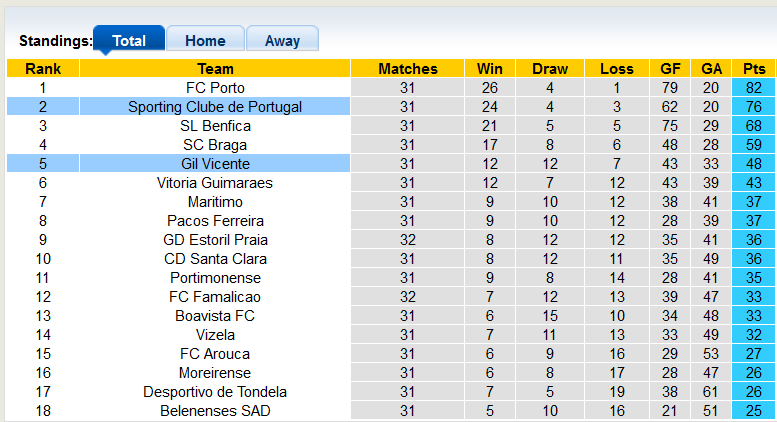The height and width of the screenshot is (422, 777).
Task: Click the Pts column header
Action: coord(754,69)
